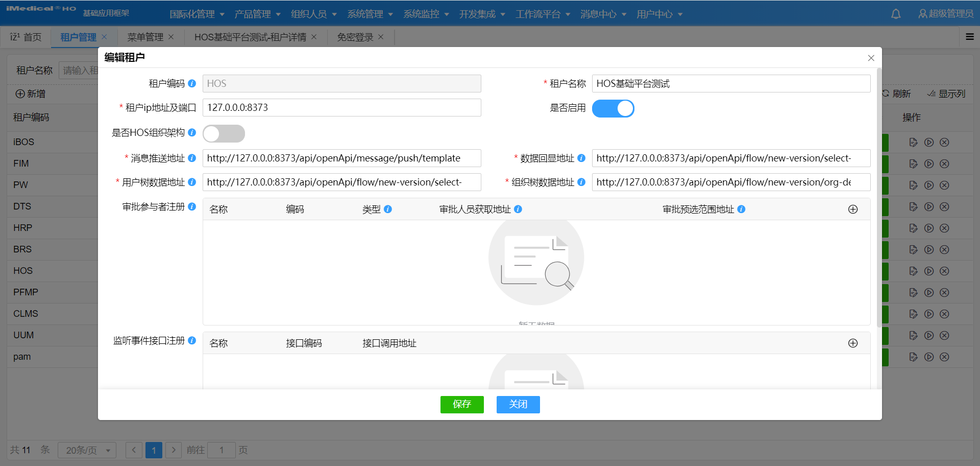Expand the 国际化管理 menu
Viewport: 980px width, 466px height.
tap(197, 14)
